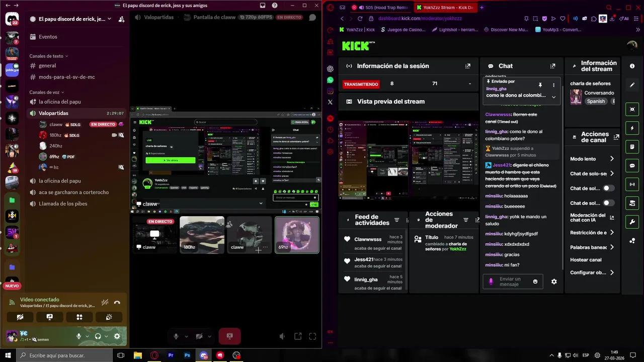Deafen headphones in Discord user panel
644x362 pixels.
click(x=98, y=336)
